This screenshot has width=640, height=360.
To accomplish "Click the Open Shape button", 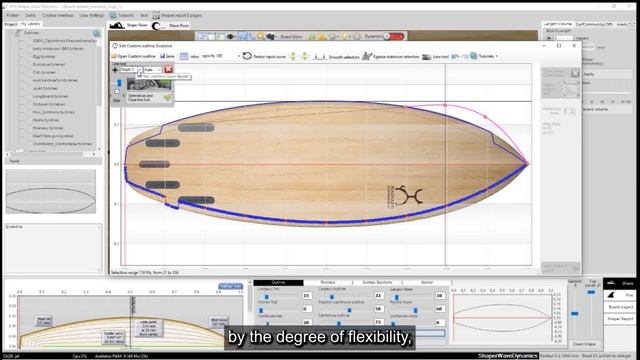I will pos(584,344).
